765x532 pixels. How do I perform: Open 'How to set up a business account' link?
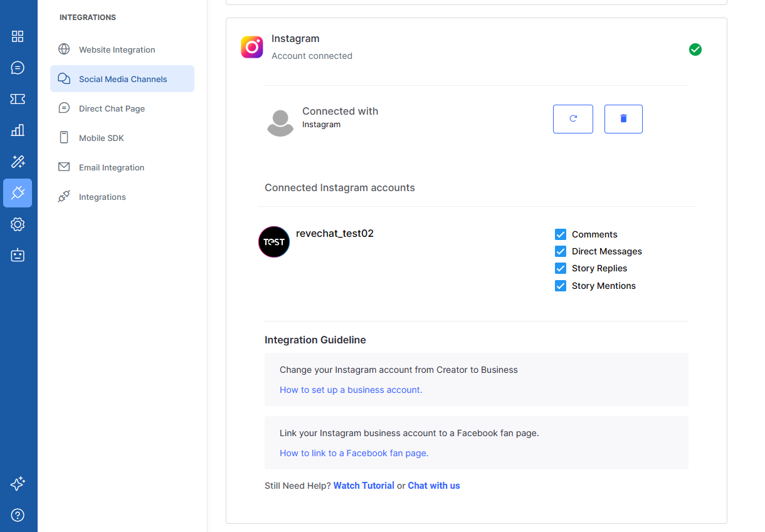point(351,390)
